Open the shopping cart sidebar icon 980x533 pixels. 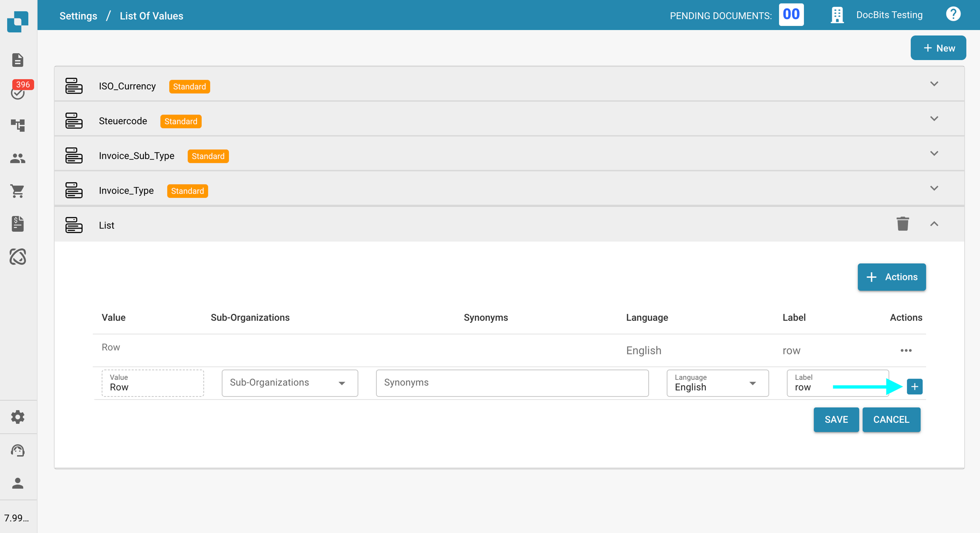tap(18, 191)
